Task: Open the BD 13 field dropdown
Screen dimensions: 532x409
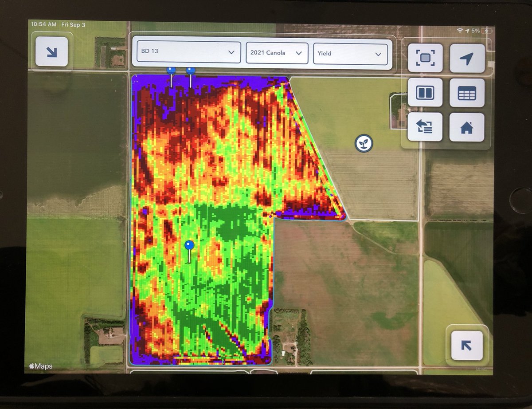Action: pos(189,52)
